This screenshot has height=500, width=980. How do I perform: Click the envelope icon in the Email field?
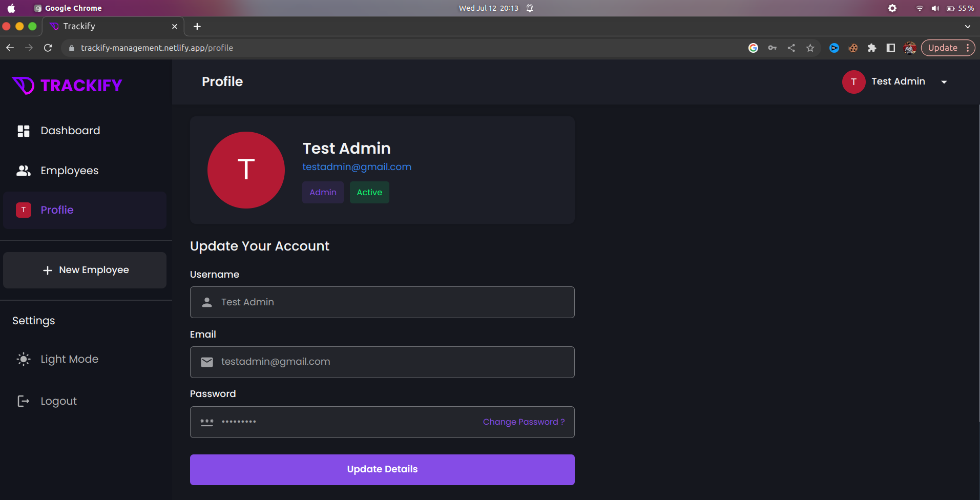[207, 362]
